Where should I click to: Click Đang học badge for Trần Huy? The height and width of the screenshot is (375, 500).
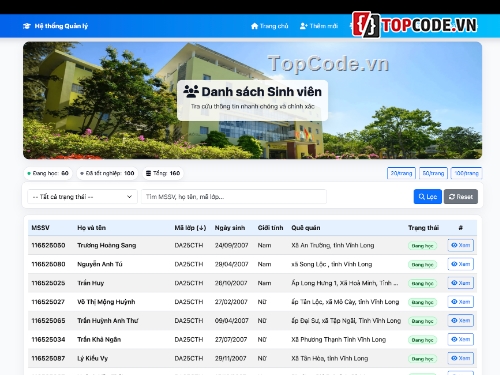point(422,284)
